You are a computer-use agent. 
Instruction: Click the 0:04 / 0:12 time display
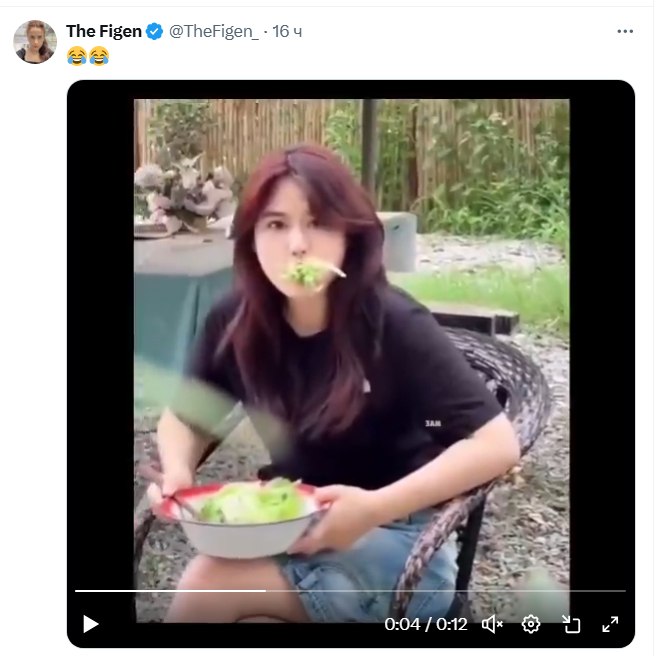tap(426, 624)
